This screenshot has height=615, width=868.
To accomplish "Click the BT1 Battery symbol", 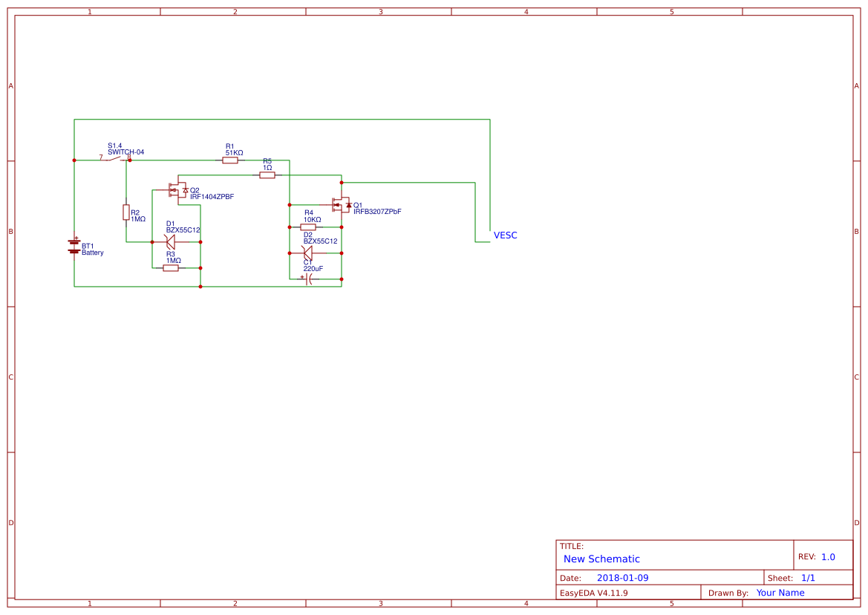I will tap(74, 247).
